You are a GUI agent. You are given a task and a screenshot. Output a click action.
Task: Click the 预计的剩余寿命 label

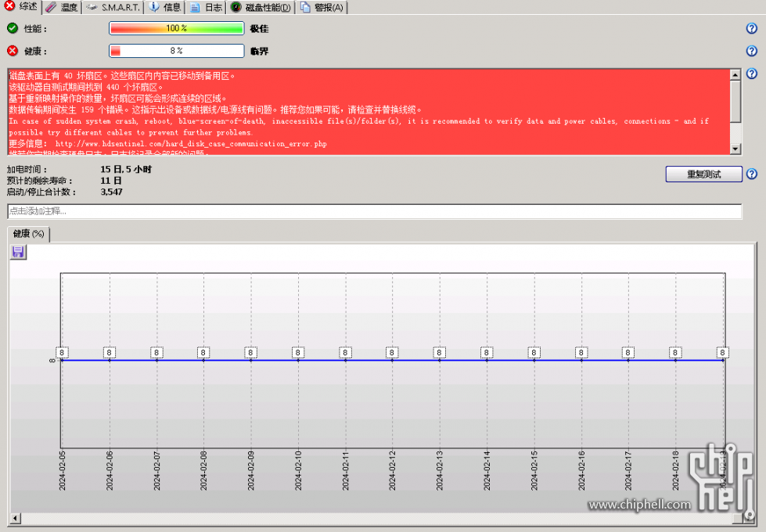point(40,181)
